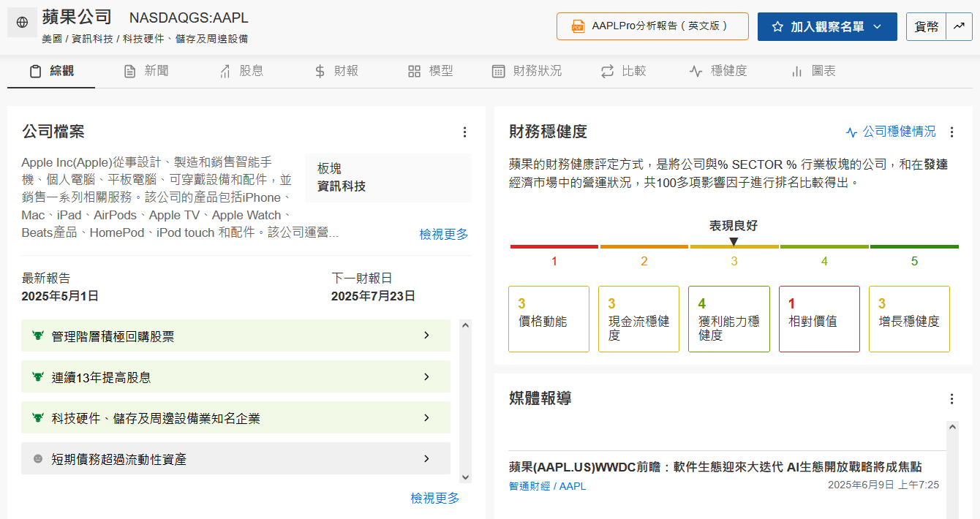Click the news timestamp 2025年6月9日 上午7:25
This screenshot has width=980, height=519.
[883, 485]
